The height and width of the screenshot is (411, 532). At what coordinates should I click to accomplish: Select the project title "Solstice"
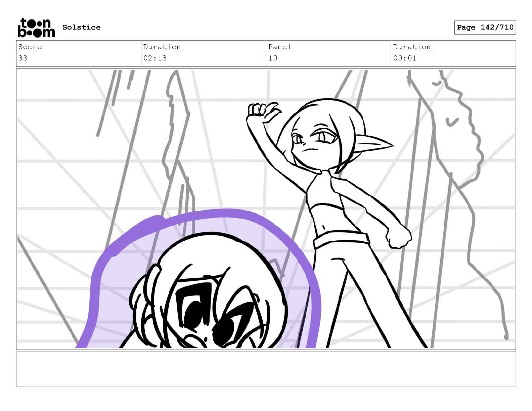[82, 27]
